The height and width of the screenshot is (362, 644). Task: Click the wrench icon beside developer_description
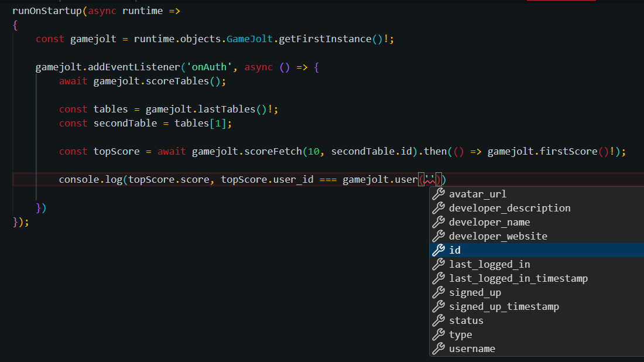tap(439, 208)
